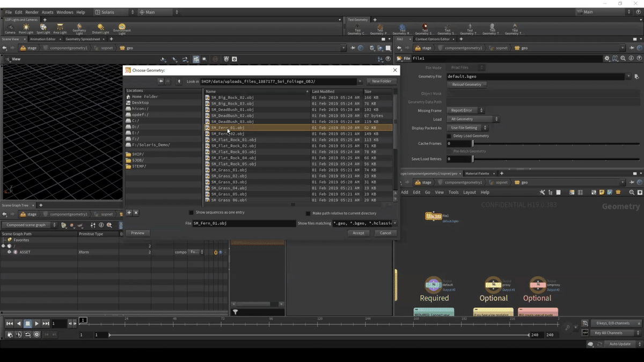Screen dimensions: 644x362
Task: Click the Preview button
Action: pyautogui.click(x=137, y=233)
